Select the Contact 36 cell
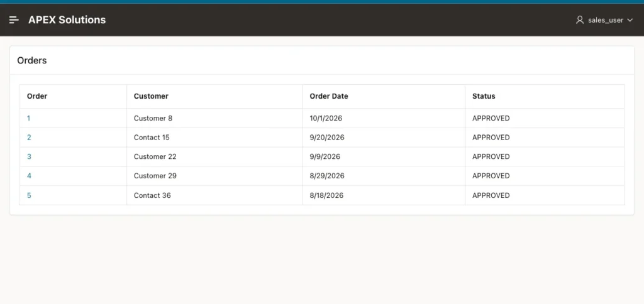The height and width of the screenshot is (304, 644). point(152,195)
